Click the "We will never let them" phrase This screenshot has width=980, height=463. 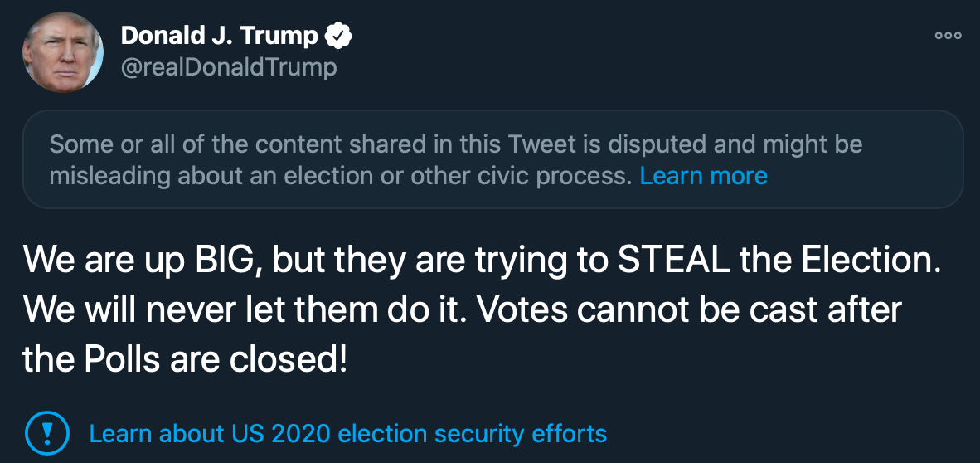[219, 310]
